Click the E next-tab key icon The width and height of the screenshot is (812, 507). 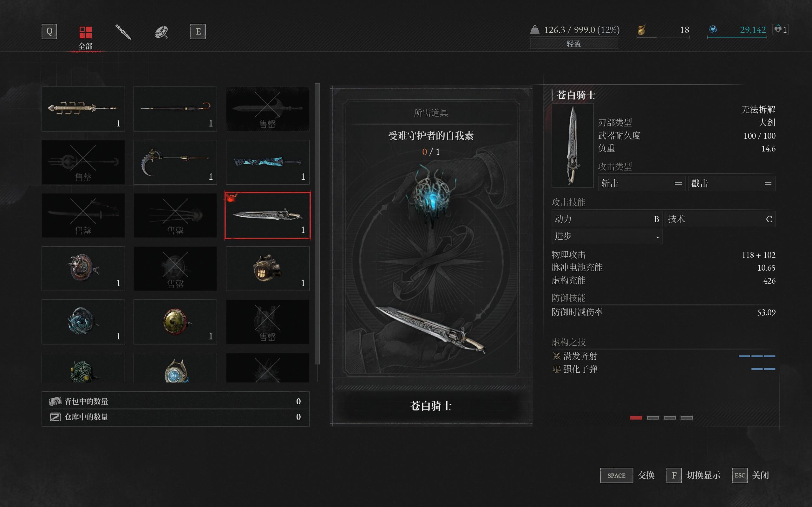coord(198,31)
